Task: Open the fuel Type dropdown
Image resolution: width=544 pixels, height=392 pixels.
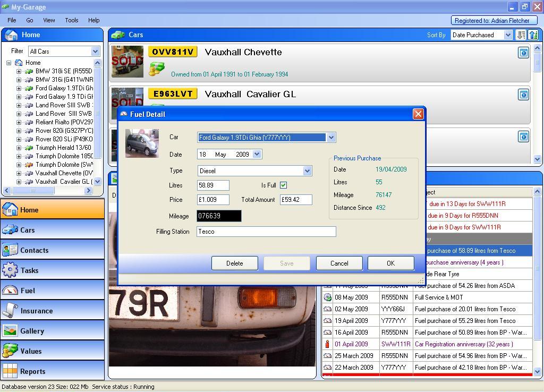Action: [307, 171]
